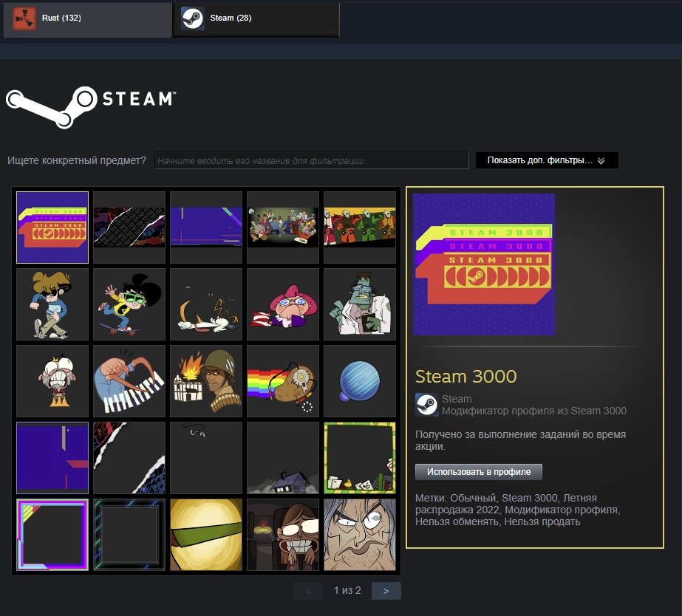Select the dark frame with blue-green edges
This screenshot has height=616, width=682.
click(x=129, y=535)
